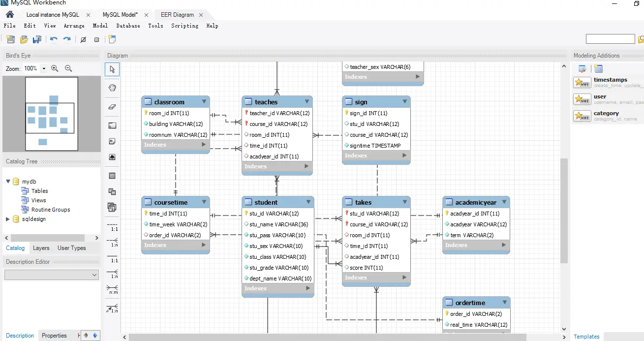Add the timestamps template

(x=583, y=83)
